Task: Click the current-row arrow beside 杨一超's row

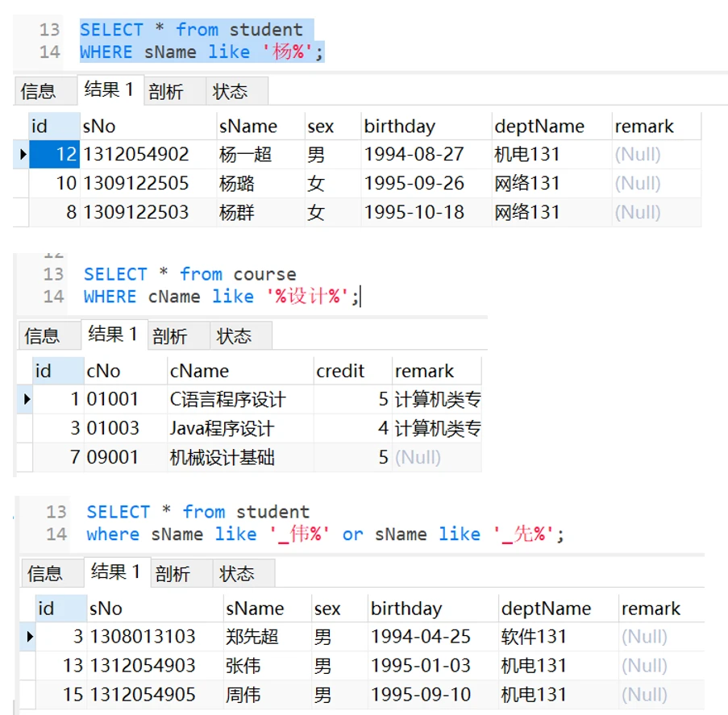Action: (x=22, y=154)
